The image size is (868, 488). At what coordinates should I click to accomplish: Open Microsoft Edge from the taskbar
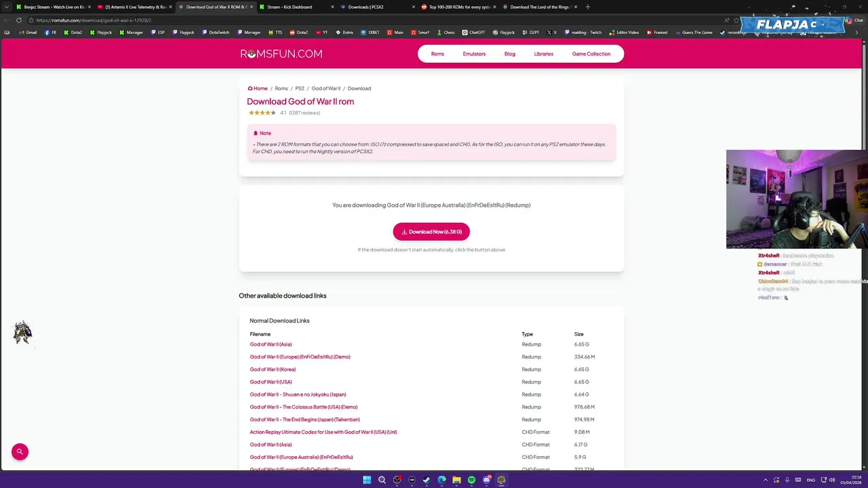(x=441, y=480)
